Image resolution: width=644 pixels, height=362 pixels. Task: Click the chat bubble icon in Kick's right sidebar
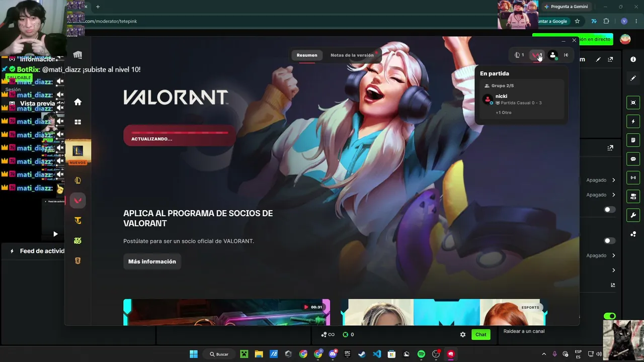(633, 159)
